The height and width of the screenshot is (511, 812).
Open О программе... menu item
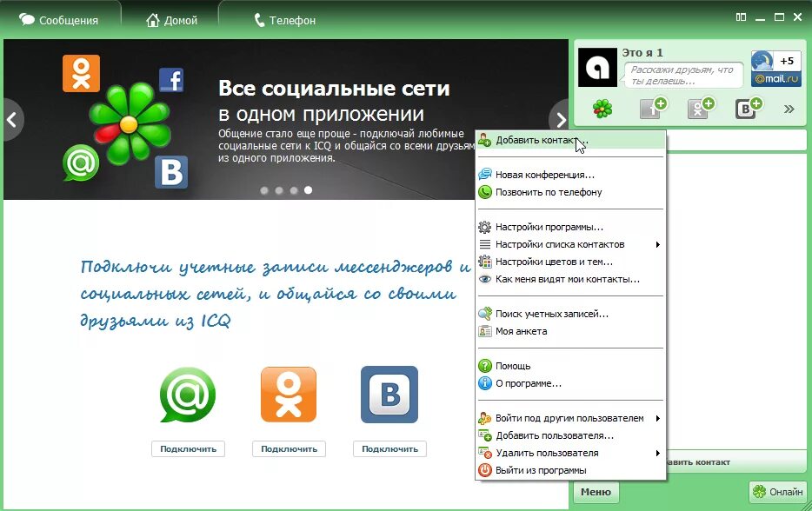[x=570, y=383]
